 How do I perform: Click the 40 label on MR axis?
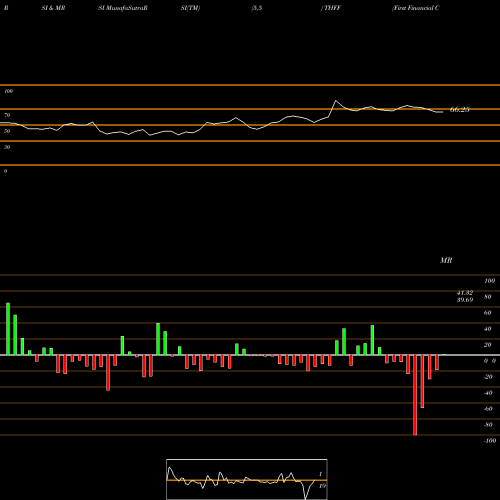(x=488, y=329)
